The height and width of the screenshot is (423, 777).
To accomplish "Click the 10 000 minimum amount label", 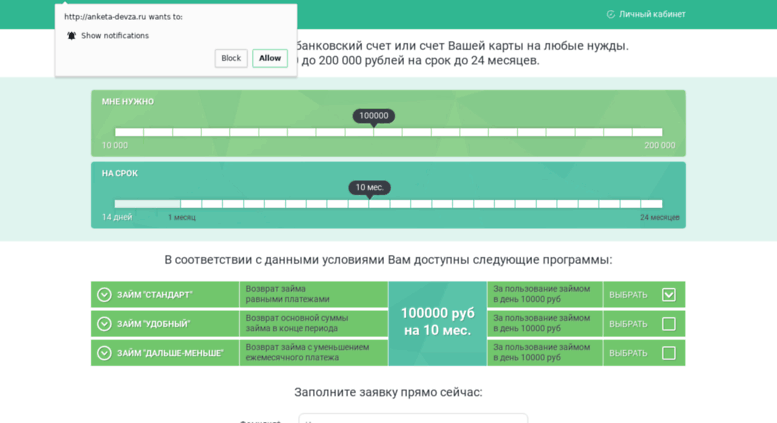I will [114, 145].
